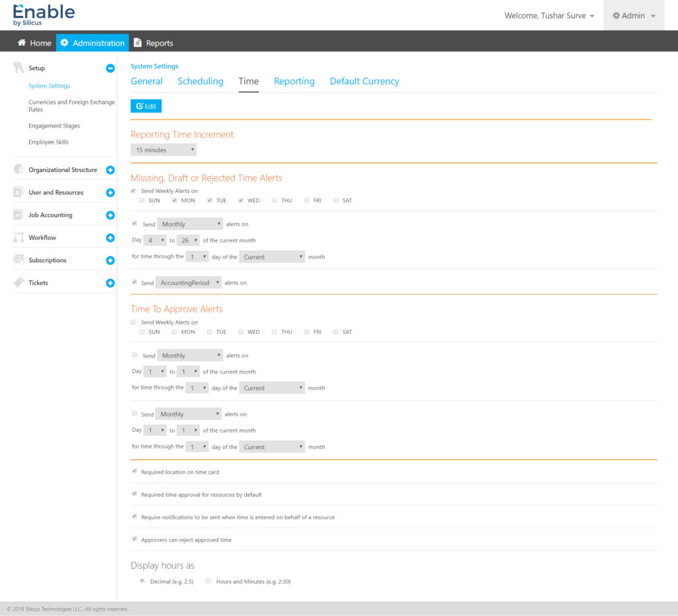Toggle MON checkbox under Missing Time Alerts
This screenshot has width=678, height=616.
coord(174,200)
